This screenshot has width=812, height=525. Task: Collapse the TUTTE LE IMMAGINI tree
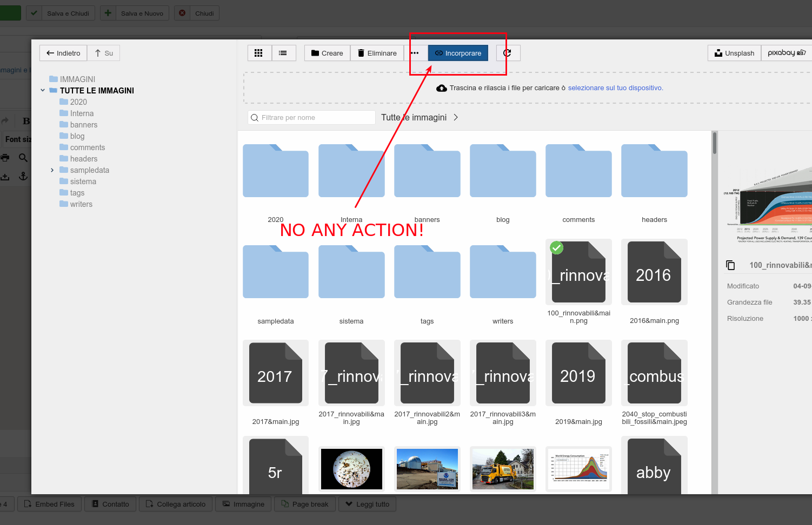(x=43, y=90)
